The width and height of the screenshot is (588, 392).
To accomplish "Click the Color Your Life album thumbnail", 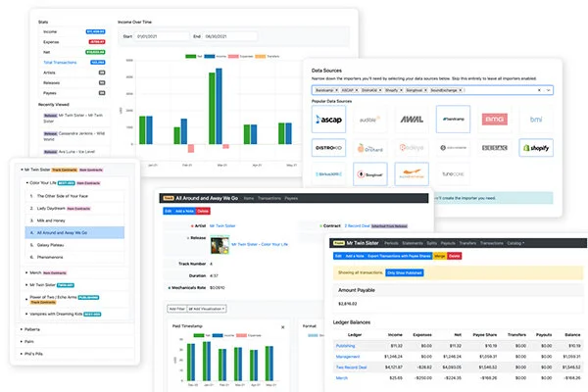I will [220, 245].
